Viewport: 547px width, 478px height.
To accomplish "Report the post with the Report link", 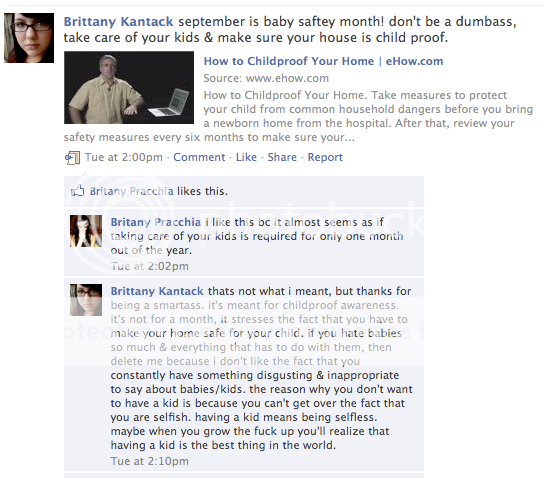I will point(325,157).
